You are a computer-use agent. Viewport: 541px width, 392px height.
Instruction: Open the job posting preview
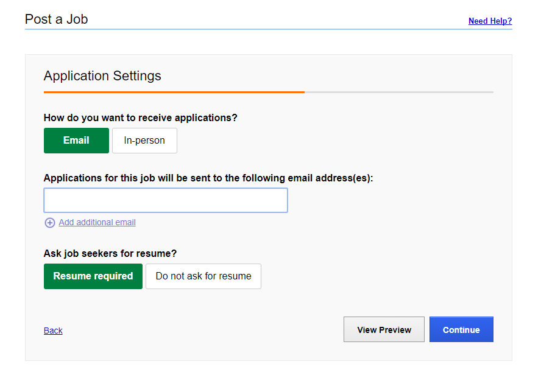pos(384,329)
